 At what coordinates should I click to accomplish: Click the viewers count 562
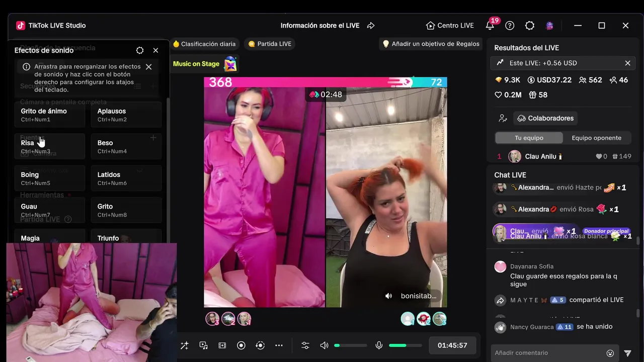(x=591, y=80)
